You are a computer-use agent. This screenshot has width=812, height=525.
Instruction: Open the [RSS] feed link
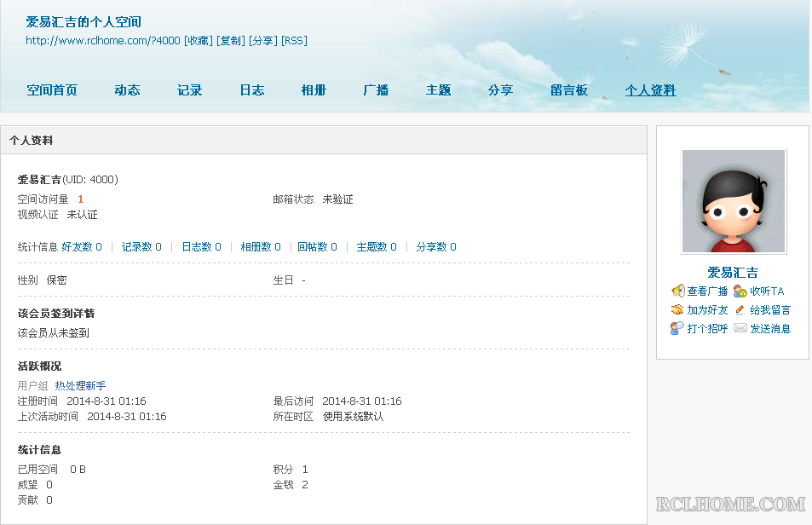294,40
